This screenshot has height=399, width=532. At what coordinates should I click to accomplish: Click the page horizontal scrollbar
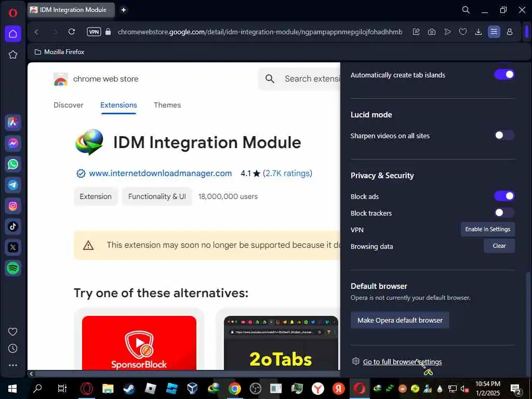pyautogui.click(x=188, y=374)
